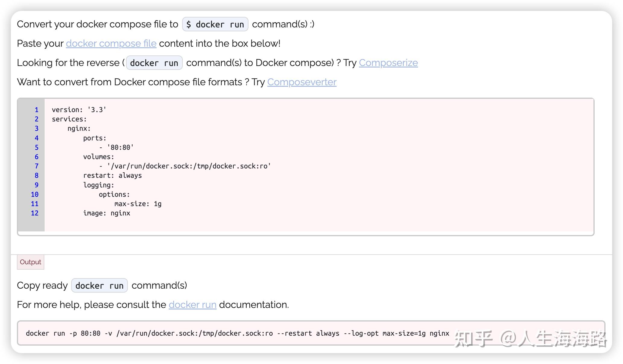Click the 'docker run' badge near Composerize line
Image resolution: width=623 pixels, height=364 pixels.
point(154,63)
